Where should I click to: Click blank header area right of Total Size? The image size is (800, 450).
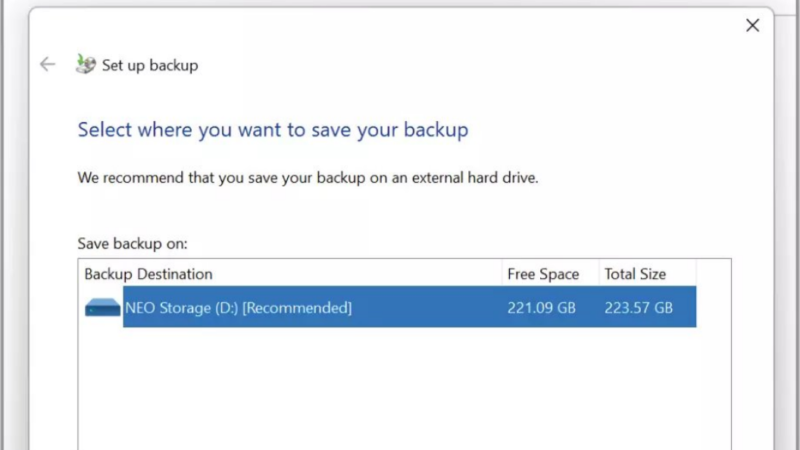coord(713,274)
